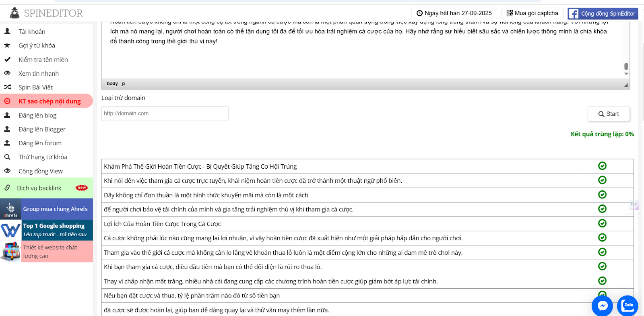Screen dimensions: 644x316
Task: Click Mua gói captcha button
Action: point(532,13)
